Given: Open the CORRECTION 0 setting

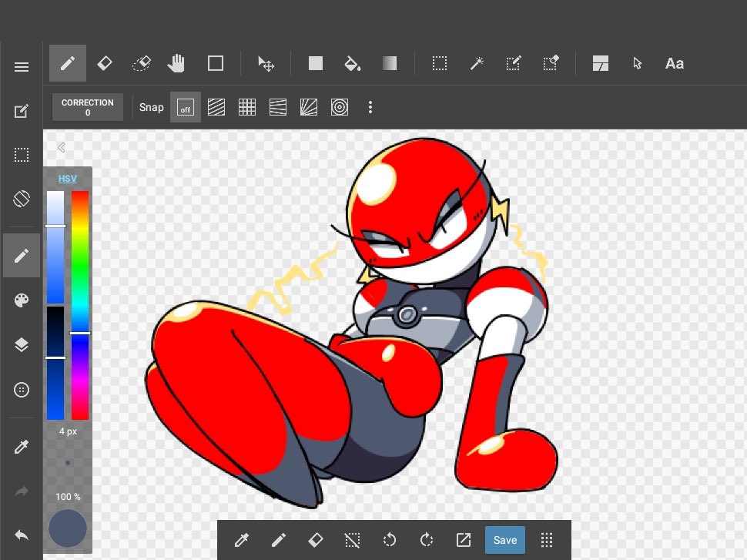Looking at the screenshot, I should pyautogui.click(x=88, y=107).
